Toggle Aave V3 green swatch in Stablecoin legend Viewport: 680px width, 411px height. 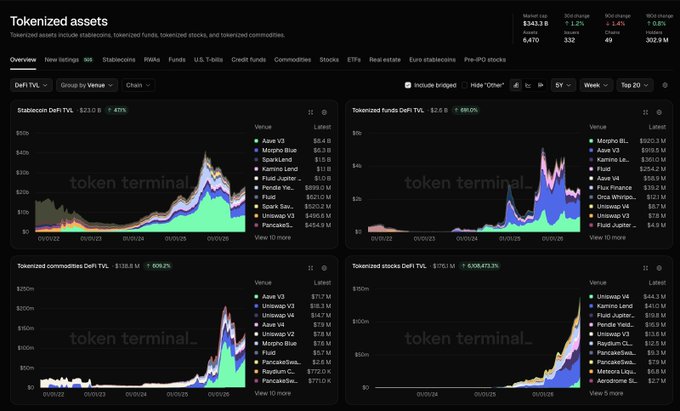point(256,141)
